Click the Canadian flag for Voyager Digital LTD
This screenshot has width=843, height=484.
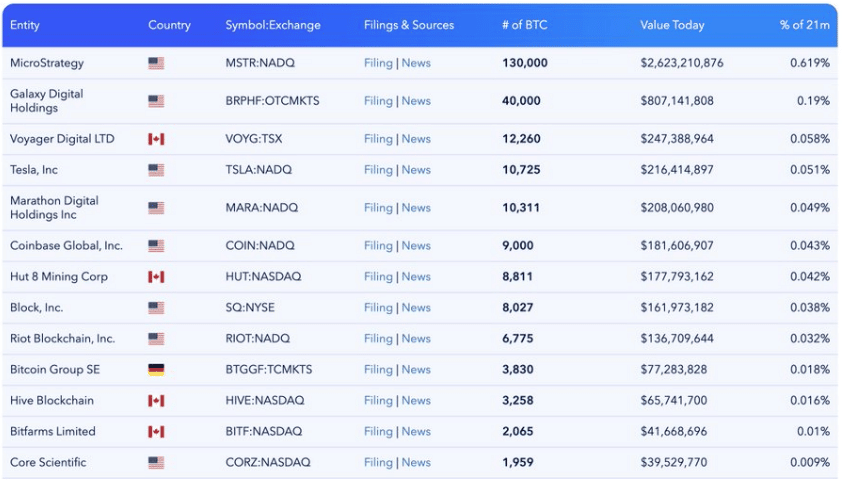coord(156,139)
